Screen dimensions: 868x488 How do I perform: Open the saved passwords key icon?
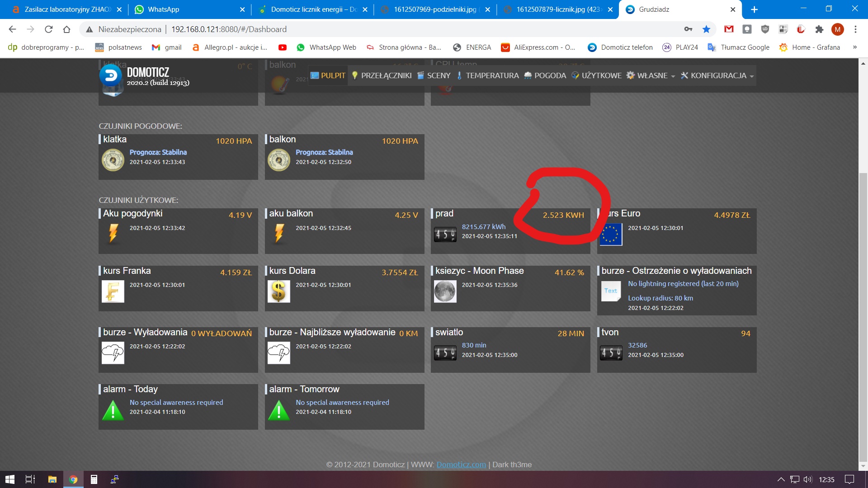[x=688, y=29]
